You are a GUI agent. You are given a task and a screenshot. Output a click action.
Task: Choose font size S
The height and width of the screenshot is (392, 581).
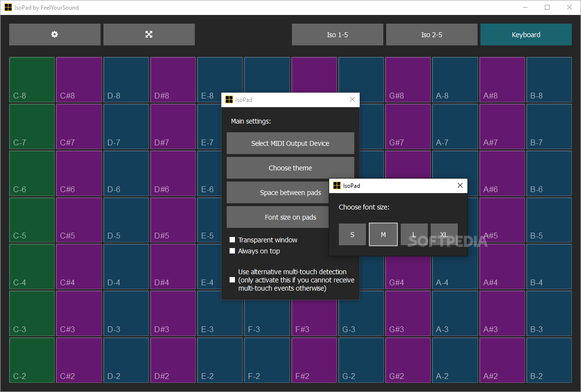click(x=352, y=235)
